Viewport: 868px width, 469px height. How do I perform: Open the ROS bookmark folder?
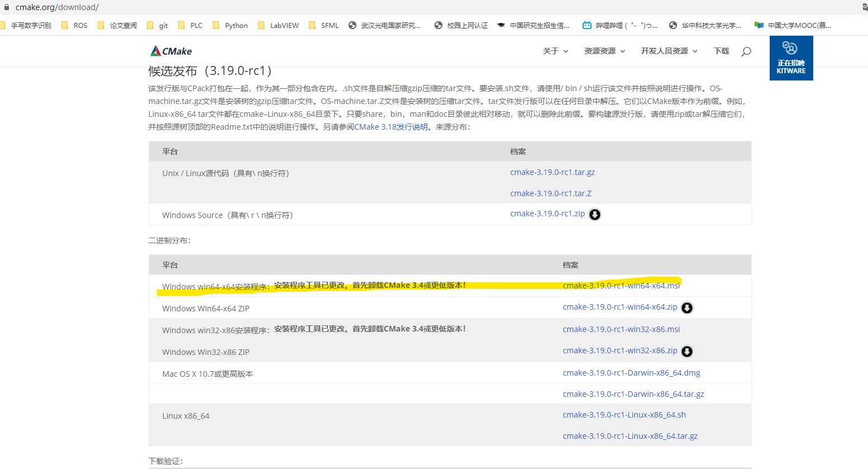[74, 25]
